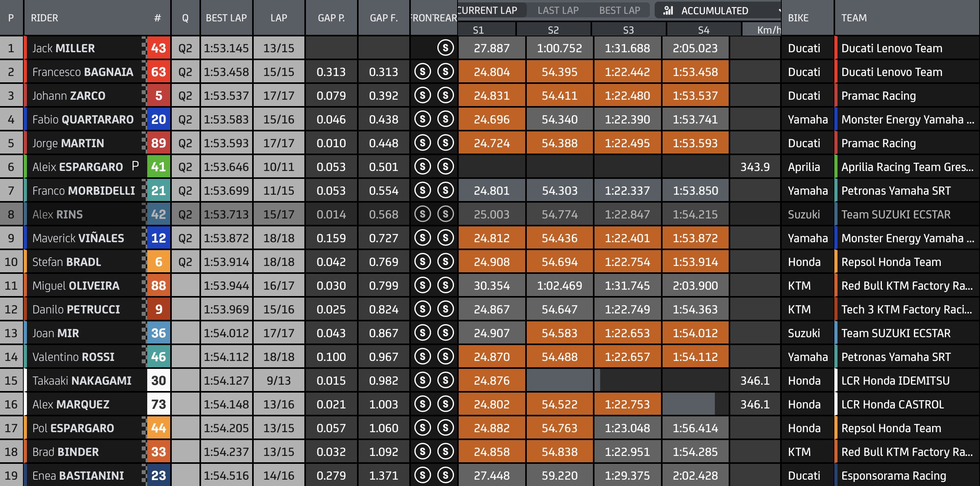The height and width of the screenshot is (486, 980).
Task: Click Valentino Rossi's rear tyre icon
Action: [446, 357]
